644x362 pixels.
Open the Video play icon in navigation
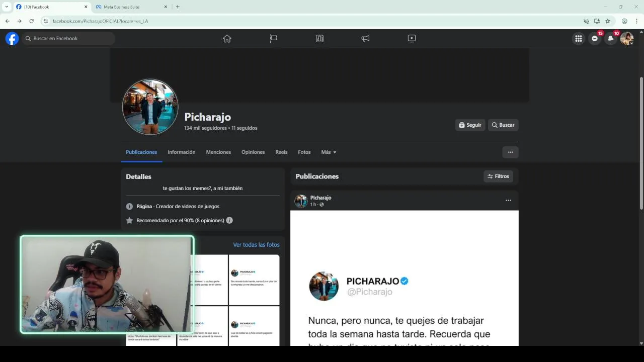(x=412, y=38)
